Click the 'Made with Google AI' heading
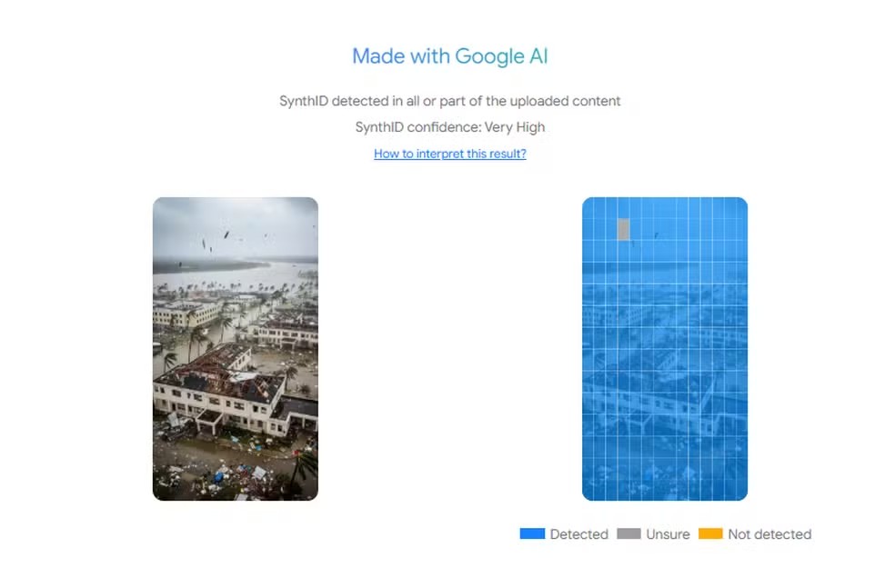 coord(450,55)
